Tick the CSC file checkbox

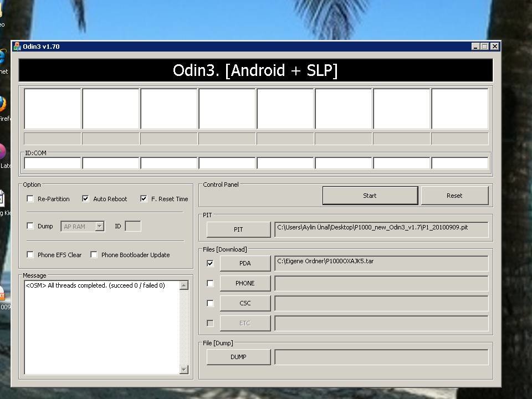pos(211,303)
